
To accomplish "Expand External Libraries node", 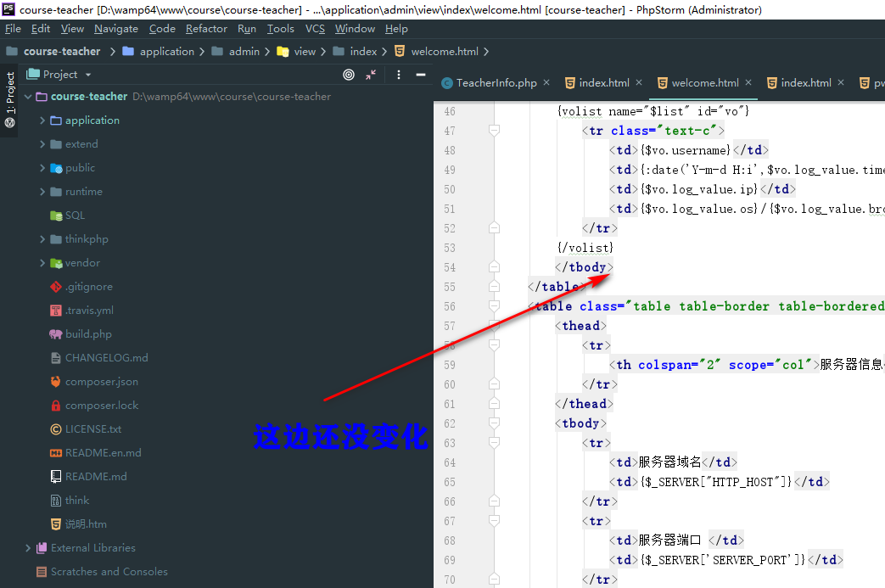I will tap(28, 548).
